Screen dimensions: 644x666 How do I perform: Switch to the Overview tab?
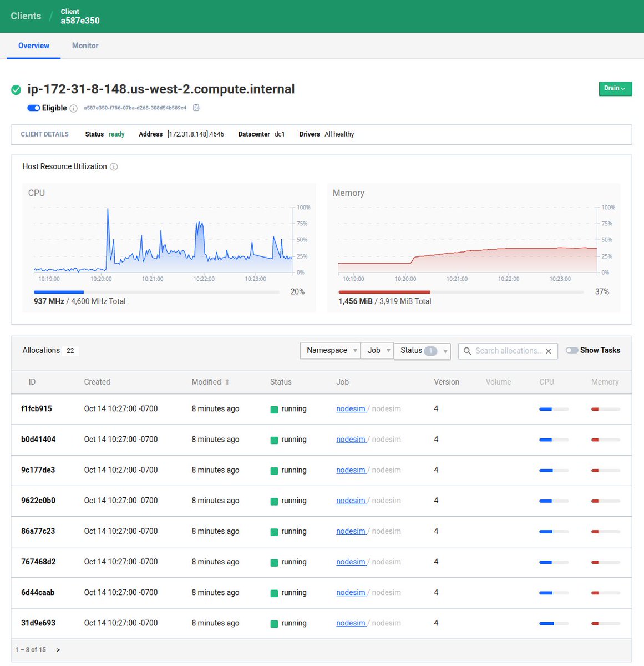pyautogui.click(x=34, y=46)
